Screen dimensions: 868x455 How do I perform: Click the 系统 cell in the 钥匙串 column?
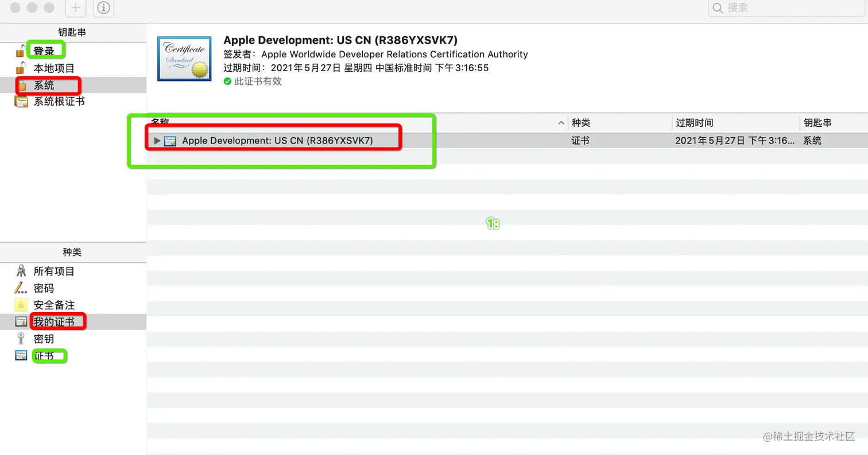coord(812,141)
